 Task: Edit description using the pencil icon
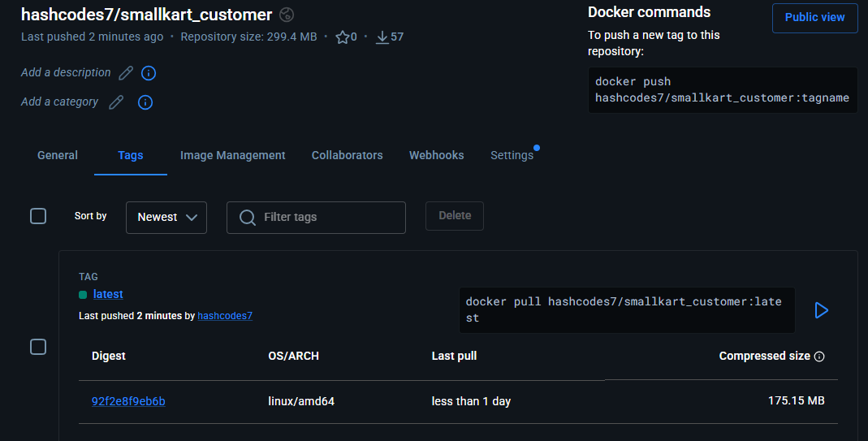126,72
